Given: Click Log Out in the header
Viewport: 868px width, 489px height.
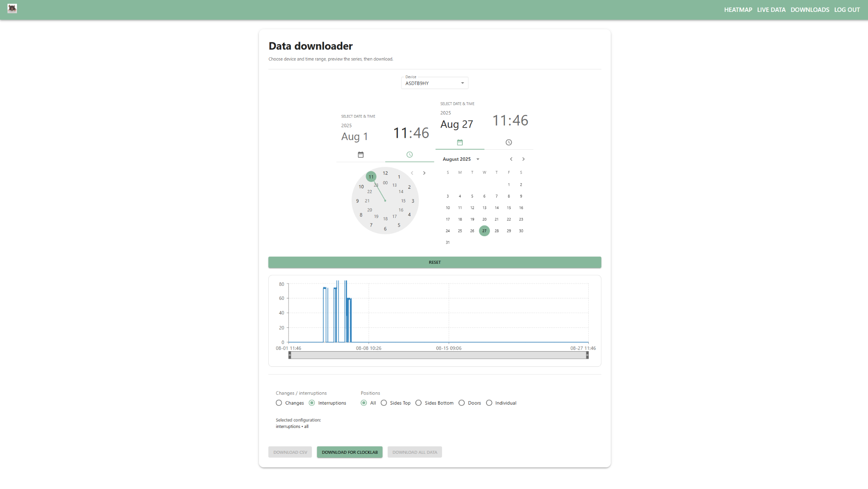Looking at the screenshot, I should point(847,10).
